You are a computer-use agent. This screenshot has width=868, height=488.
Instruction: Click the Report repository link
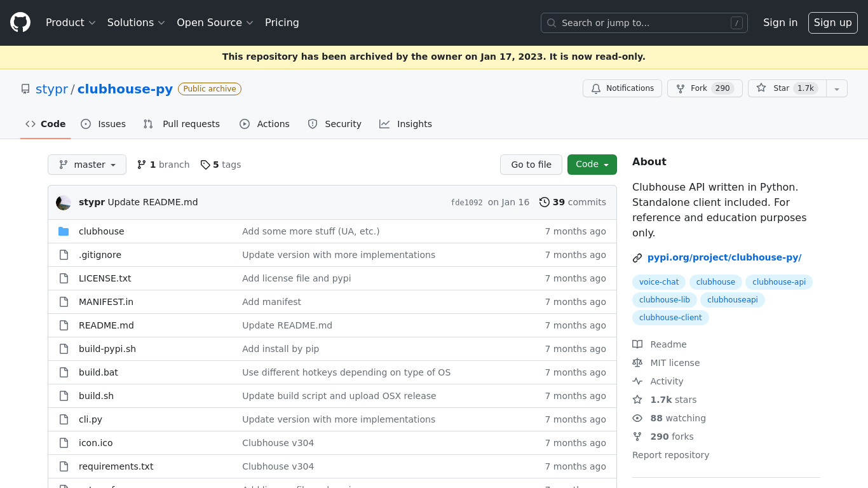[670, 455]
